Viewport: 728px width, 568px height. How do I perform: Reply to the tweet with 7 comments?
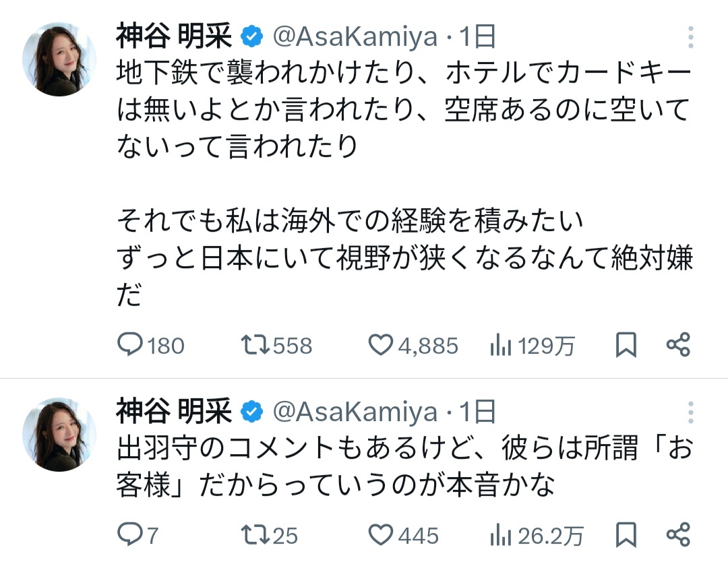coord(129,536)
